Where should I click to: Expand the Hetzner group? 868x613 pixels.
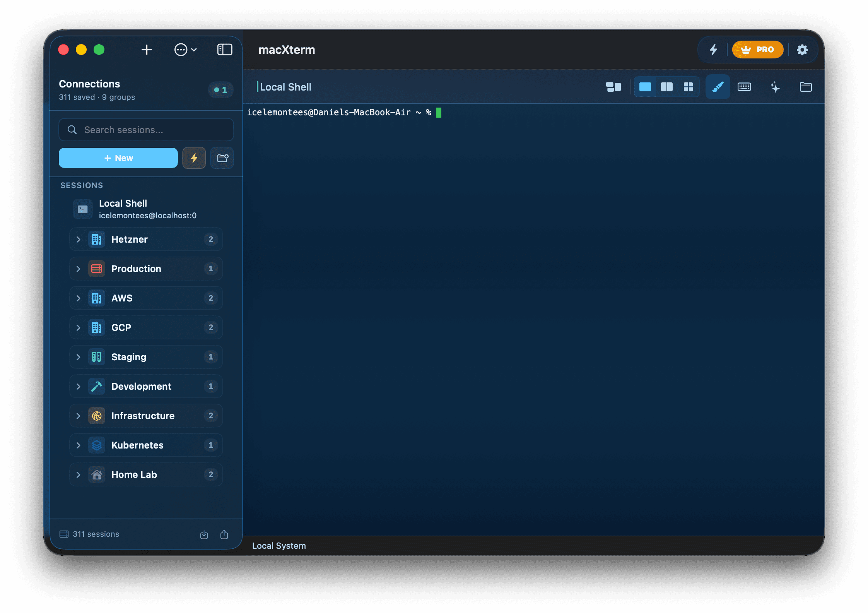click(x=79, y=239)
